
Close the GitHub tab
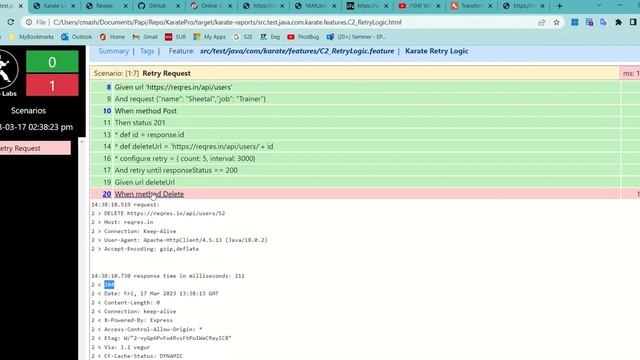pyautogui.click(x=178, y=6)
